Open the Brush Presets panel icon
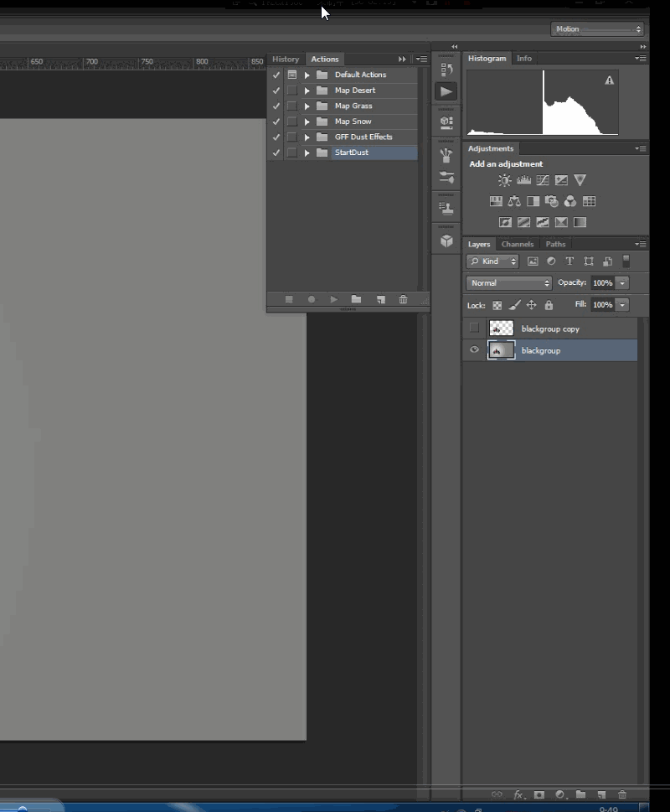Viewport: 670px width, 812px height. coord(446,156)
